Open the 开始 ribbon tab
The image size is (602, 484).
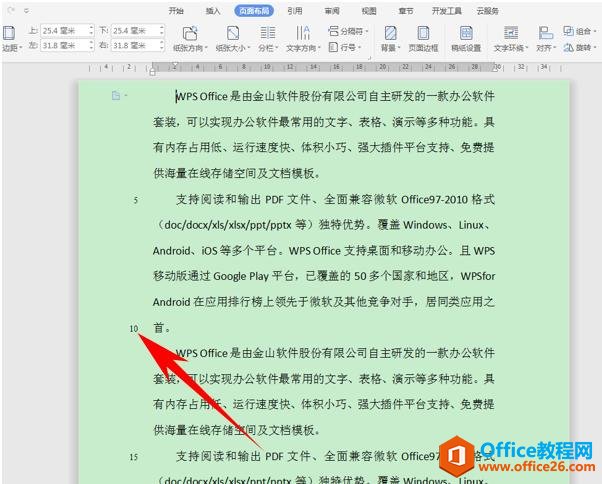[176, 11]
